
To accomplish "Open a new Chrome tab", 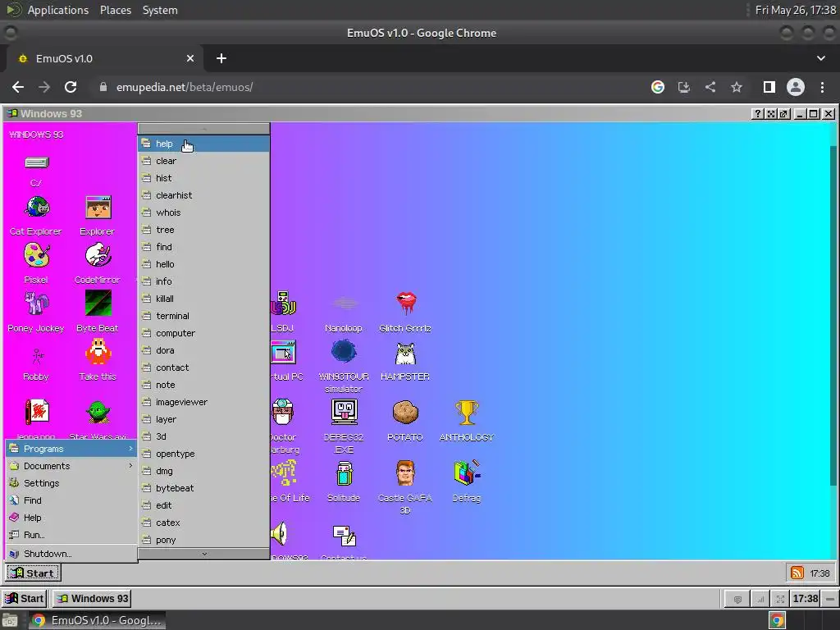I will pyautogui.click(x=221, y=58).
